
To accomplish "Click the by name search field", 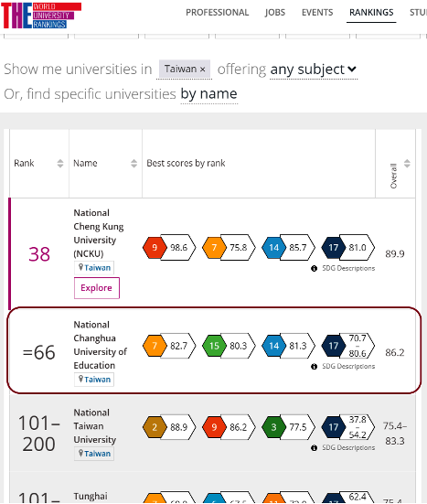I will (x=208, y=94).
